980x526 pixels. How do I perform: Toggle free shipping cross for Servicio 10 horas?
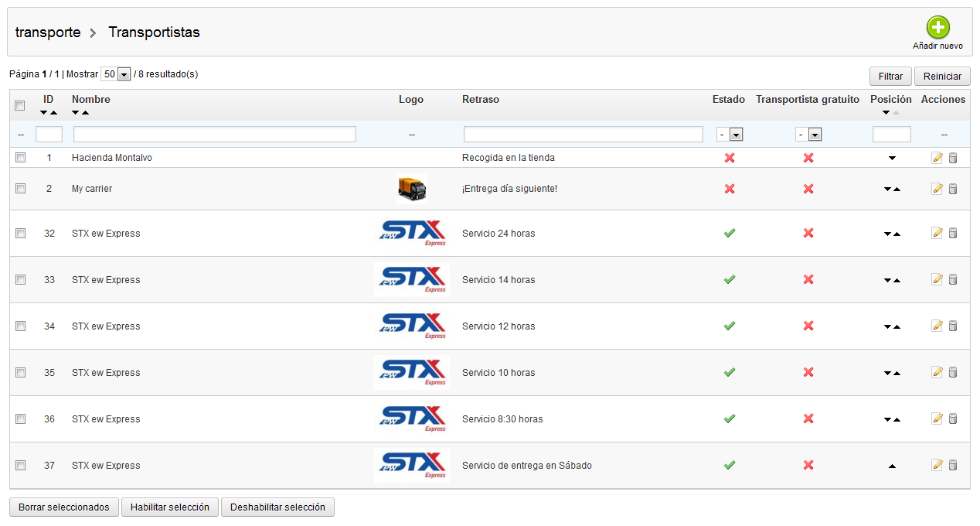click(x=808, y=372)
